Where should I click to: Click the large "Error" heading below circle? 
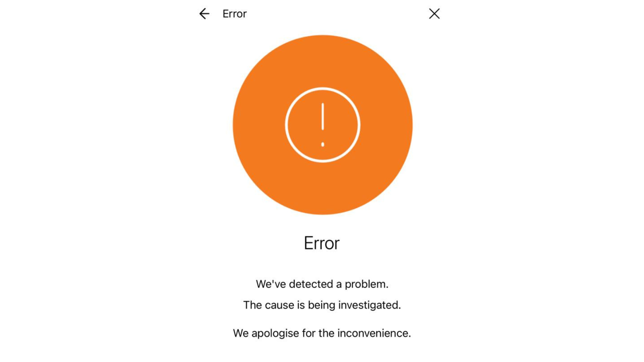pyautogui.click(x=322, y=243)
